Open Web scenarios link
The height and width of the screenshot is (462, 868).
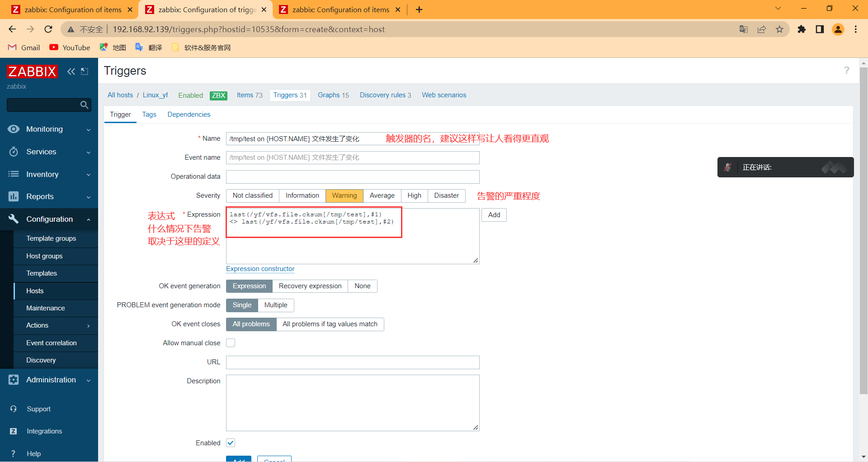[x=444, y=95]
